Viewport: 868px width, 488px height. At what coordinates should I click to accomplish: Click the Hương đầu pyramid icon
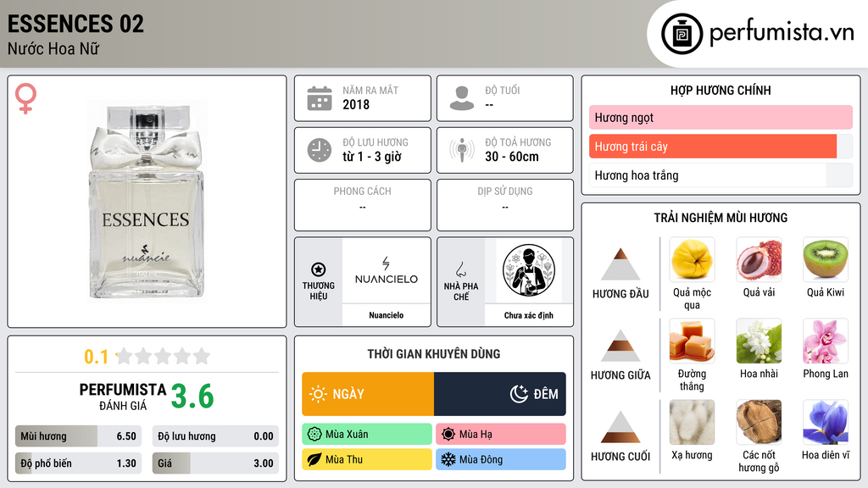[620, 264]
